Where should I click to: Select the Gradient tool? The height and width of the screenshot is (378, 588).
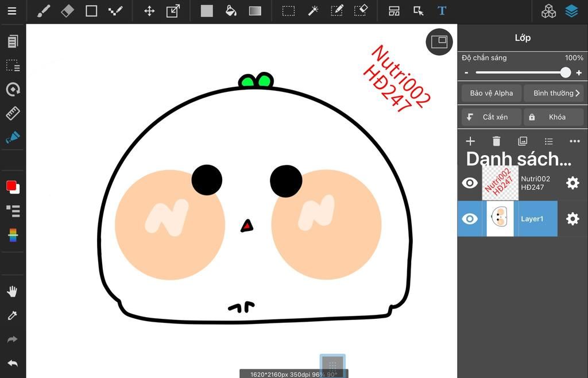tap(255, 11)
